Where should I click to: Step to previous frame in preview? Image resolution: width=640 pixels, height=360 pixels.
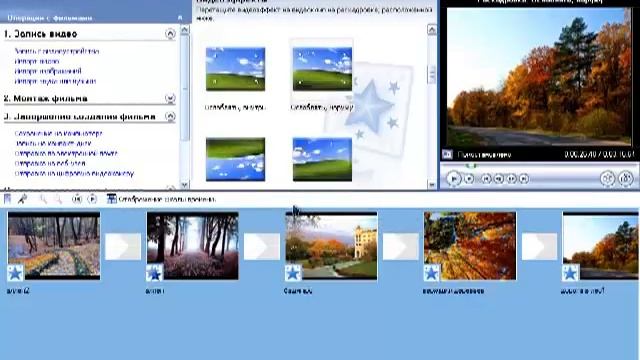pos(498,178)
